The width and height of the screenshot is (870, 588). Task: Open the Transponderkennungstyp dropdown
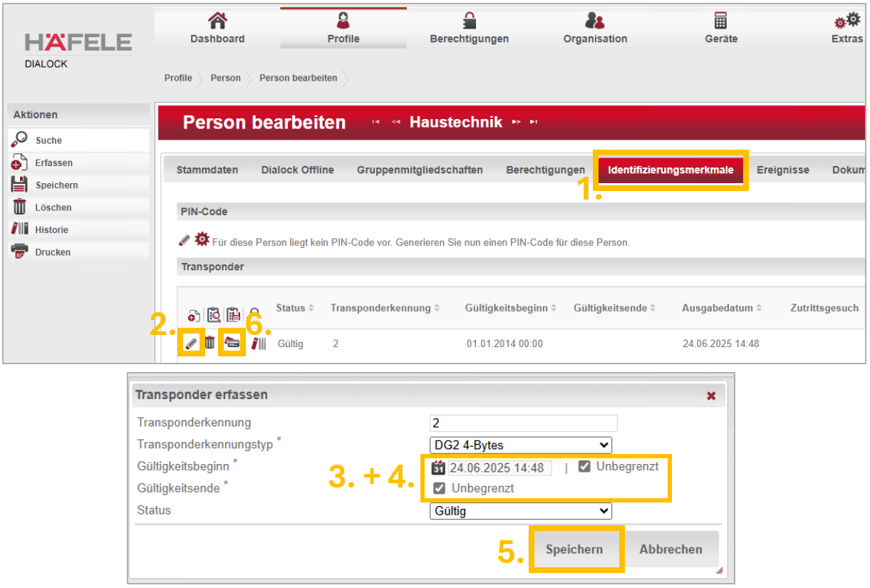coord(521,445)
